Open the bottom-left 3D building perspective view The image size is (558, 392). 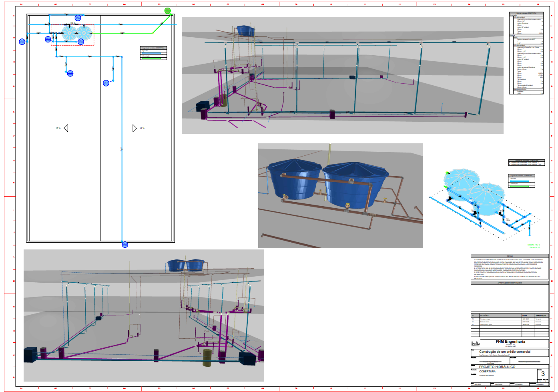tap(144, 316)
